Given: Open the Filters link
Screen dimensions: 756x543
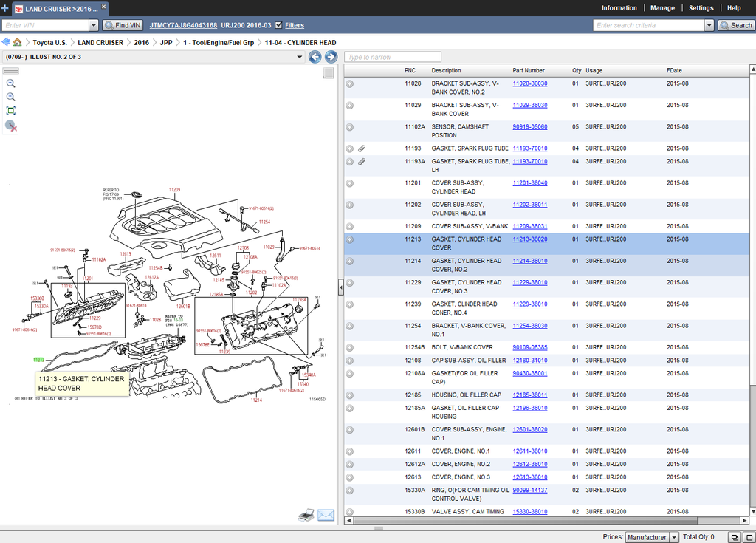Looking at the screenshot, I should [x=294, y=25].
